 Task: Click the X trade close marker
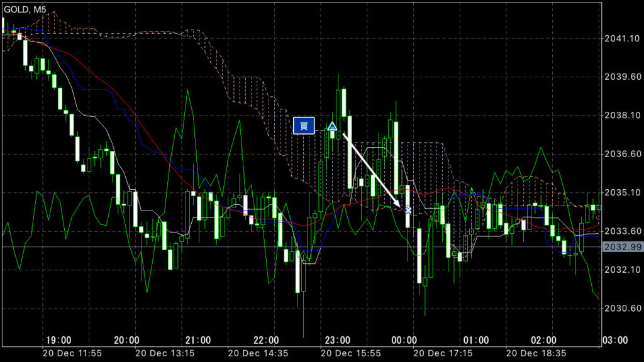408,209
